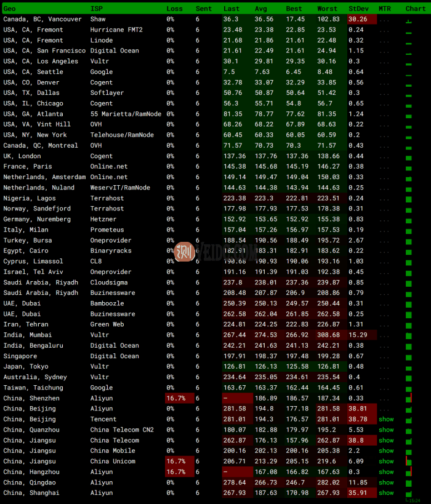Click the WeservIT/RamNode ISP cell
The height and width of the screenshot is (504, 431).
click(120, 188)
